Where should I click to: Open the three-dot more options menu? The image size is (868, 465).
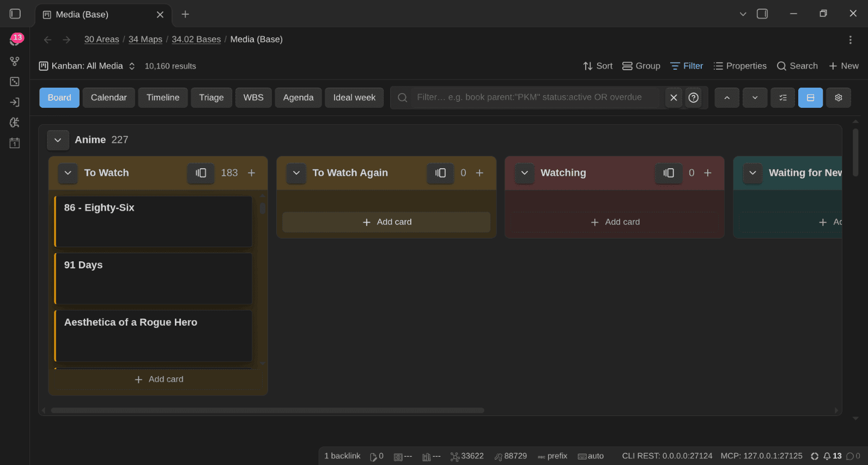tap(850, 40)
